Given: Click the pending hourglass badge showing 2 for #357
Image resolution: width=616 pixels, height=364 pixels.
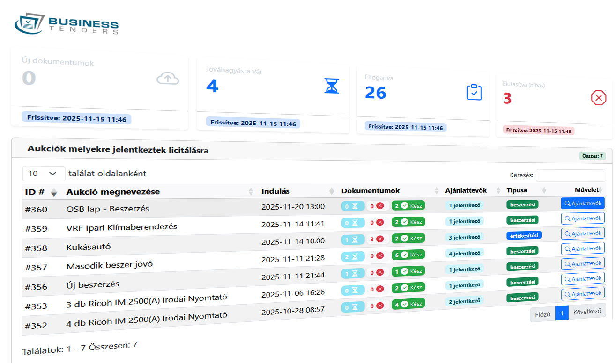Looking at the screenshot, I should pyautogui.click(x=352, y=255).
